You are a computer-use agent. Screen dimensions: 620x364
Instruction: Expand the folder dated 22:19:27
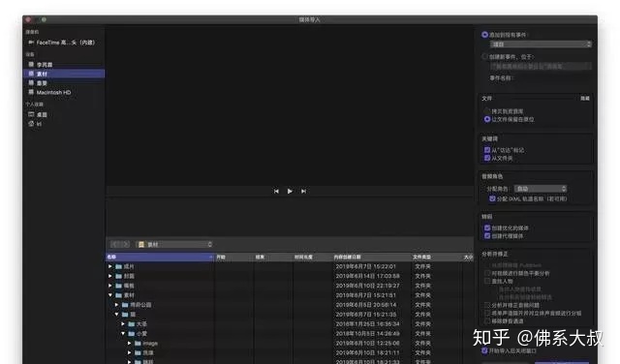tap(110, 286)
